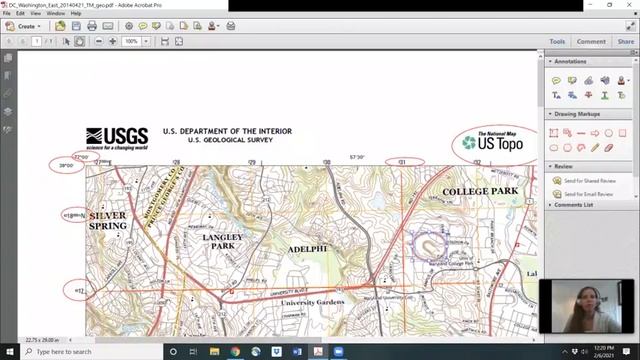Viewport: 640px width, 360px height.
Task: Select the Text Callout drawing tool
Action: 567,133
